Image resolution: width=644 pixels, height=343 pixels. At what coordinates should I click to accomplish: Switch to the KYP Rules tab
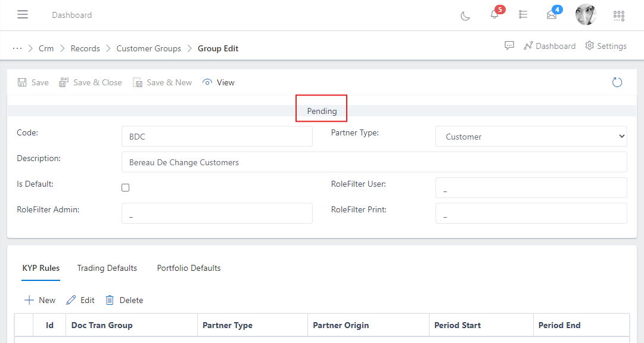tap(41, 268)
